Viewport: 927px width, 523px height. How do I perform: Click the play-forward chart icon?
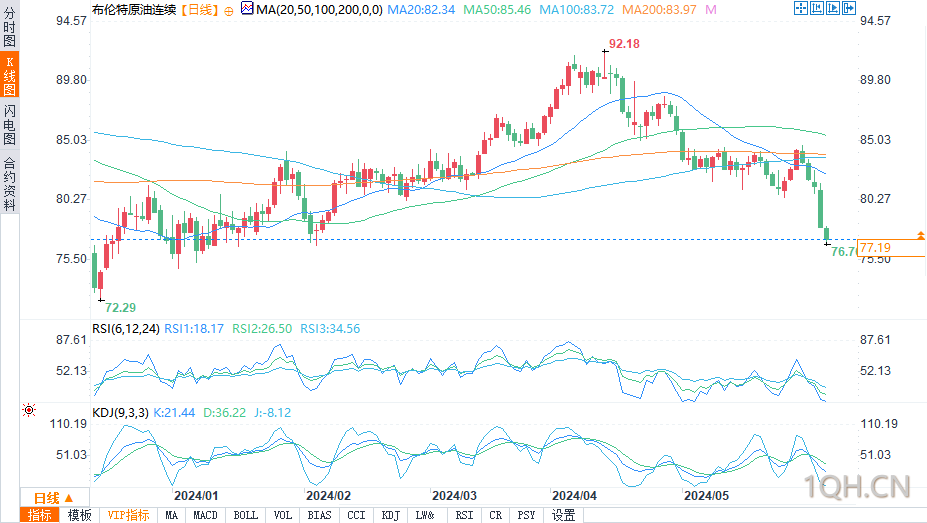tap(833, 8)
